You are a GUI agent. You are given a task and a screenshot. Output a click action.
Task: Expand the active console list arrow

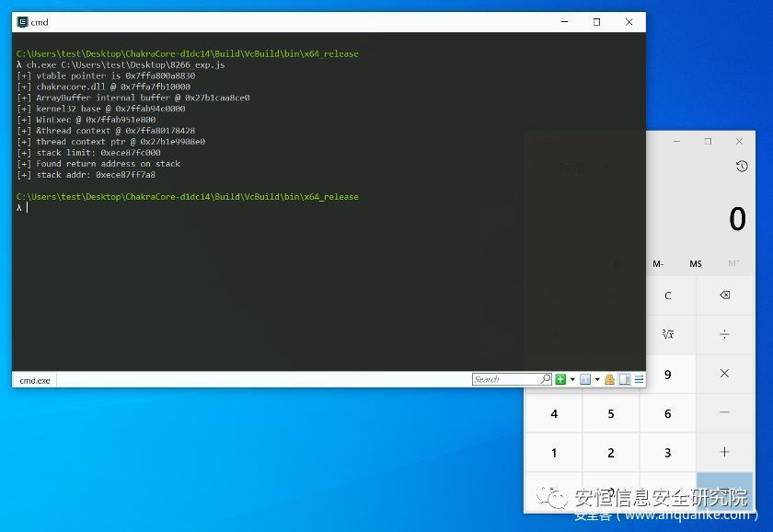597,379
